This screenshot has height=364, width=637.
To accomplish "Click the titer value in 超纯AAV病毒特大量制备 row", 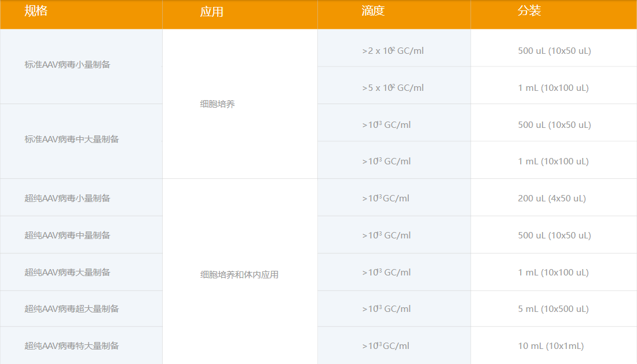I will (386, 346).
